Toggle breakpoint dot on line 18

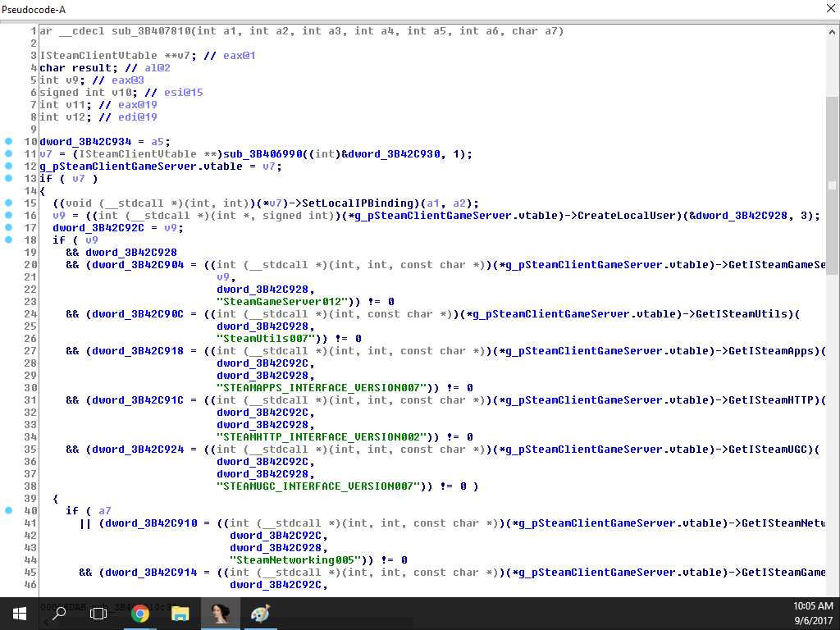point(8,240)
